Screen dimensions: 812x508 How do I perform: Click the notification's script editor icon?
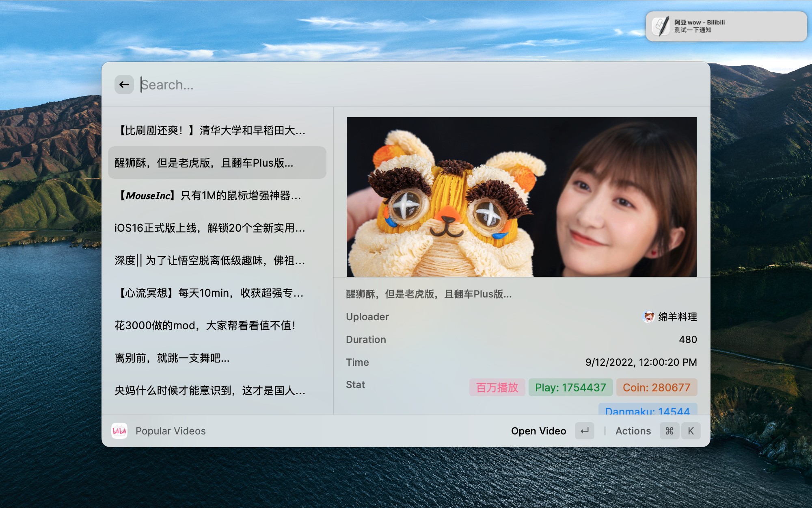pos(661,26)
